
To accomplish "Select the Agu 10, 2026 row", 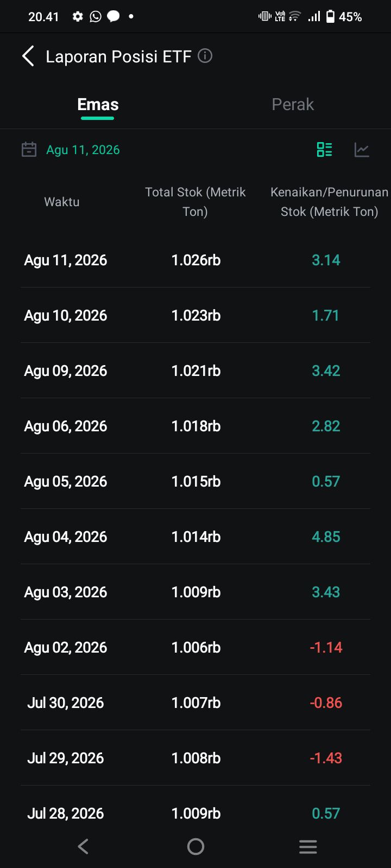I will click(195, 315).
